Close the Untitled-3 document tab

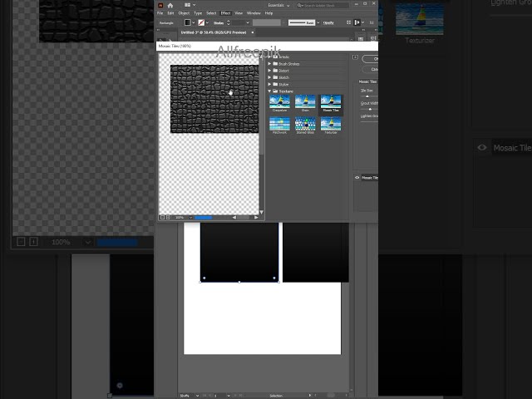pyautogui.click(x=253, y=32)
